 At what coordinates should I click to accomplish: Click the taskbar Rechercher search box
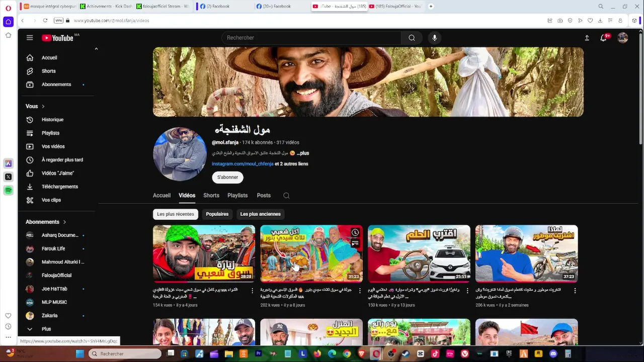125,354
